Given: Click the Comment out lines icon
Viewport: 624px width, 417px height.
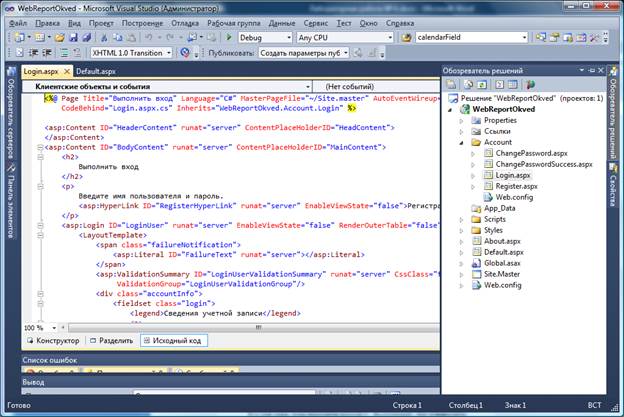Looking at the screenshot, I should (64, 53).
